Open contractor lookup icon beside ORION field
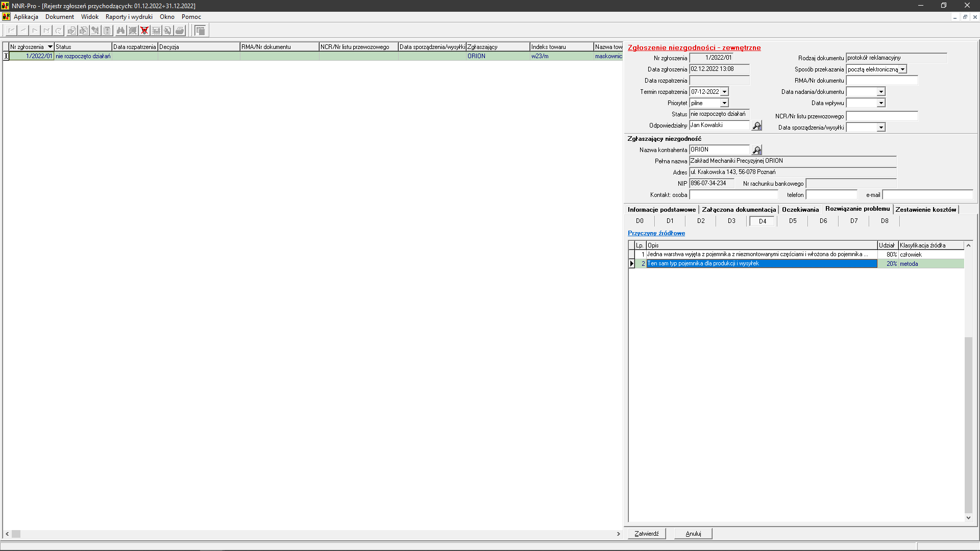This screenshot has width=980, height=551. (x=757, y=150)
